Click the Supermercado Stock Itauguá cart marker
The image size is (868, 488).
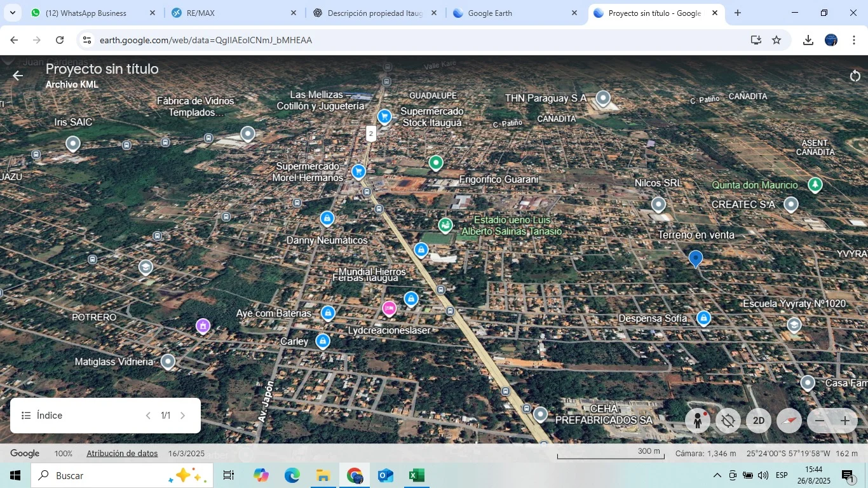pyautogui.click(x=384, y=116)
